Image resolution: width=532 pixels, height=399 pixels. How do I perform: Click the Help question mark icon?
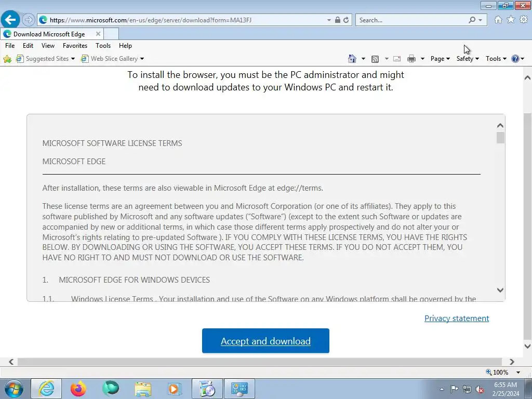(515, 59)
